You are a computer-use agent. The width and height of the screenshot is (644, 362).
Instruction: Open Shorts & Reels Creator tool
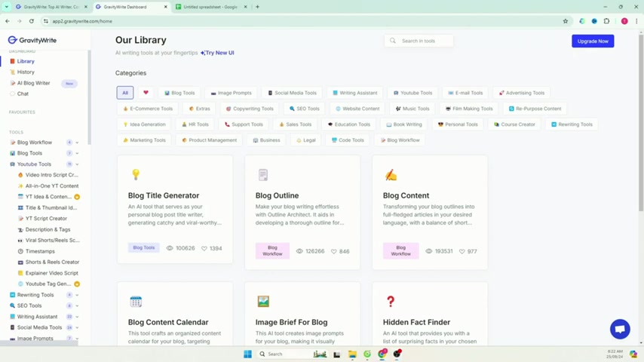[52, 262]
